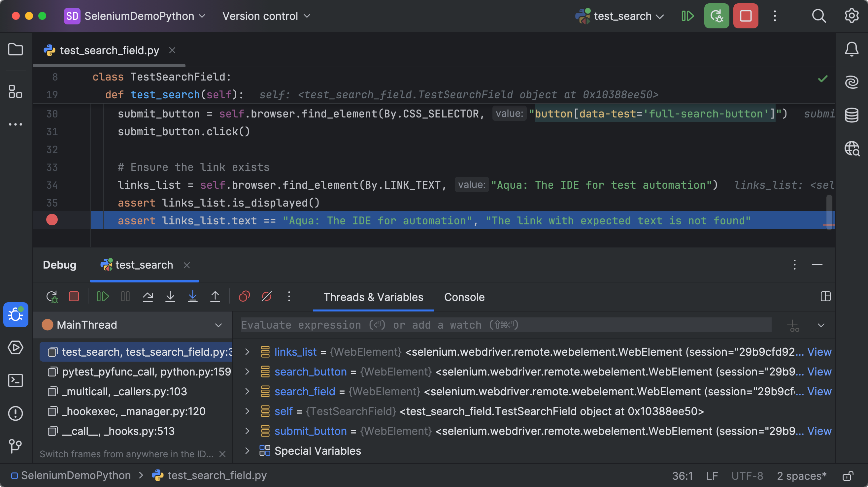The width and height of the screenshot is (868, 487).
Task: Step into the current call
Action: tap(170, 297)
